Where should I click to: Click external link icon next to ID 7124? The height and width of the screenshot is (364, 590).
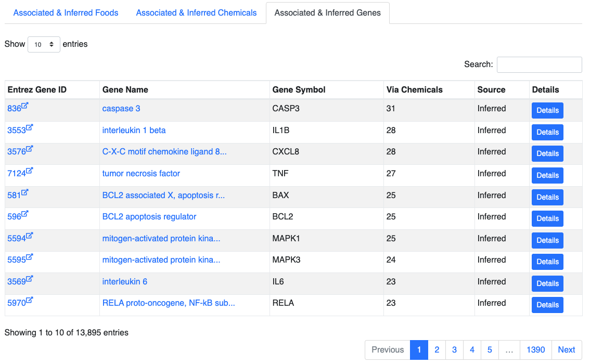point(29,171)
